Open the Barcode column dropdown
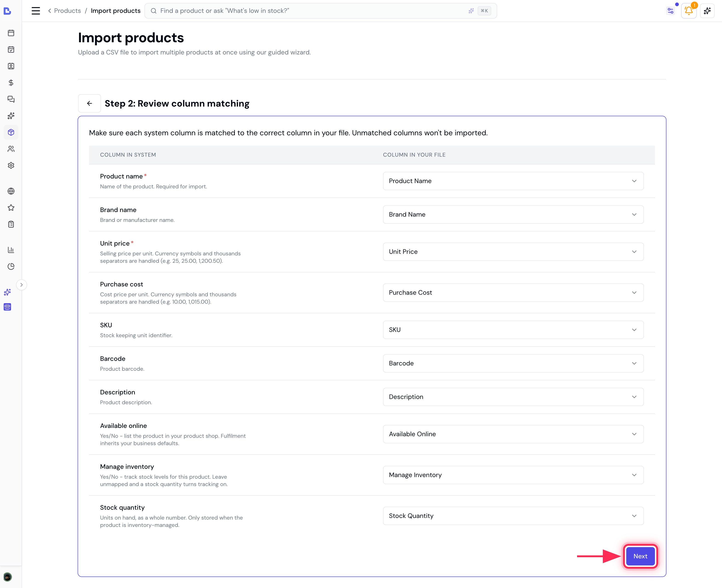Viewport: 722px width, 588px height. coord(513,363)
